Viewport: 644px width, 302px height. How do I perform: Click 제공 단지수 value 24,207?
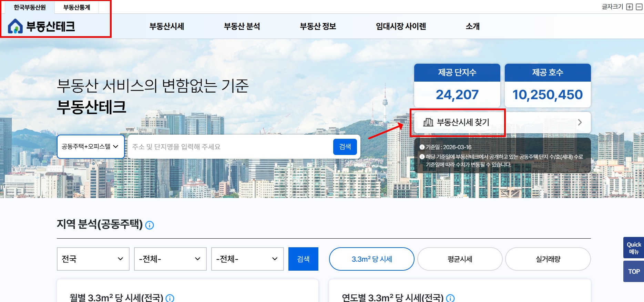457,95
